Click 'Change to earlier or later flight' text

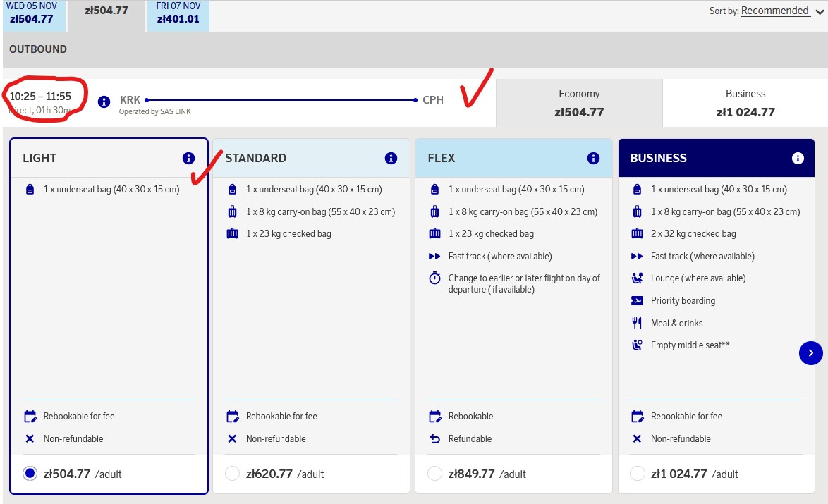tap(524, 284)
